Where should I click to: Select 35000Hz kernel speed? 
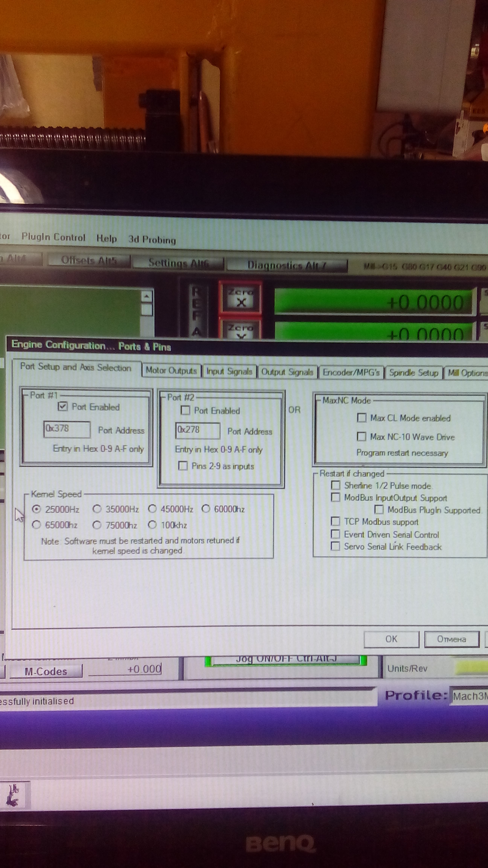tap(97, 509)
